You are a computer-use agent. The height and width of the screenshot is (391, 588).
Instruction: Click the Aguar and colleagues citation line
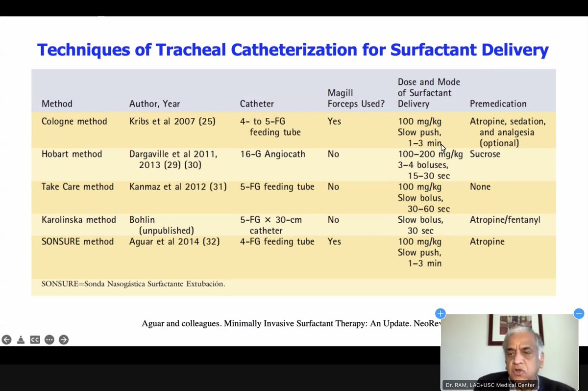[x=291, y=323]
